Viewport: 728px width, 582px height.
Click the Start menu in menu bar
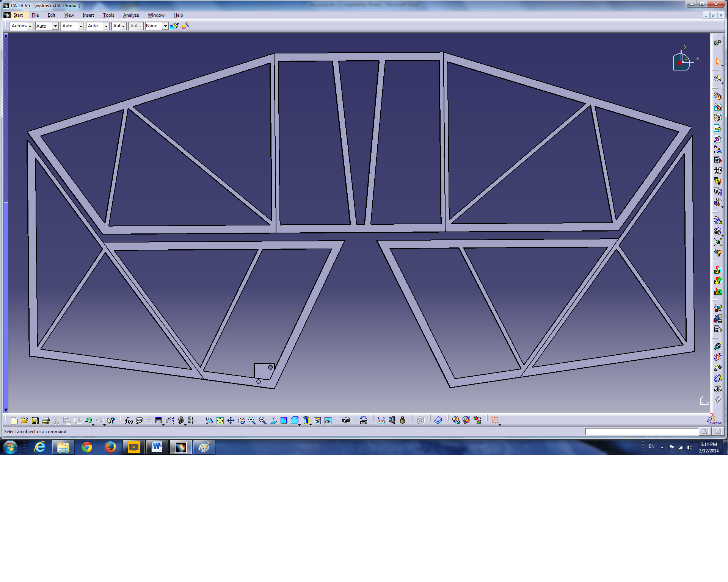[18, 15]
